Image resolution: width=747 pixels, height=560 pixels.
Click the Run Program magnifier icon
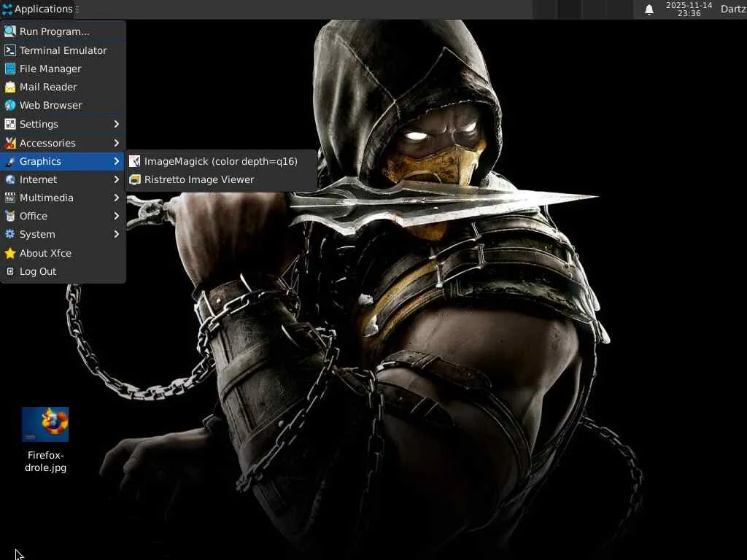pyautogui.click(x=10, y=31)
